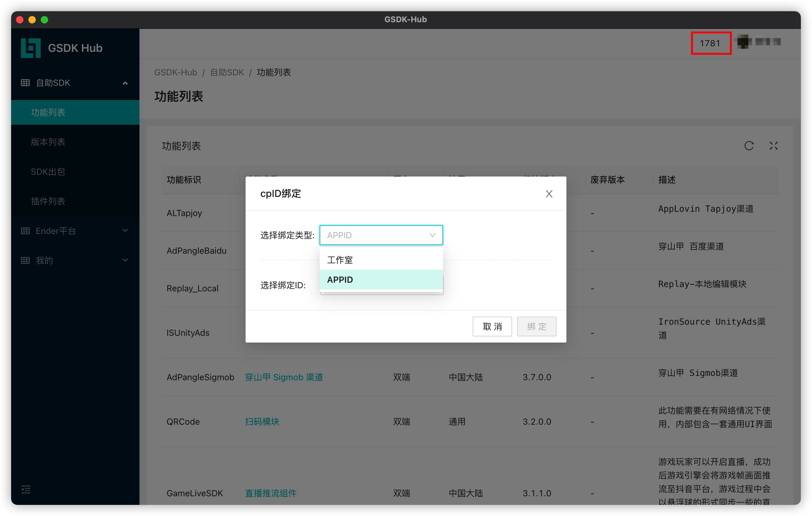Click 穿山甲 百度渠道 description
Image resolution: width=812 pixels, height=516 pixels.
(x=691, y=246)
